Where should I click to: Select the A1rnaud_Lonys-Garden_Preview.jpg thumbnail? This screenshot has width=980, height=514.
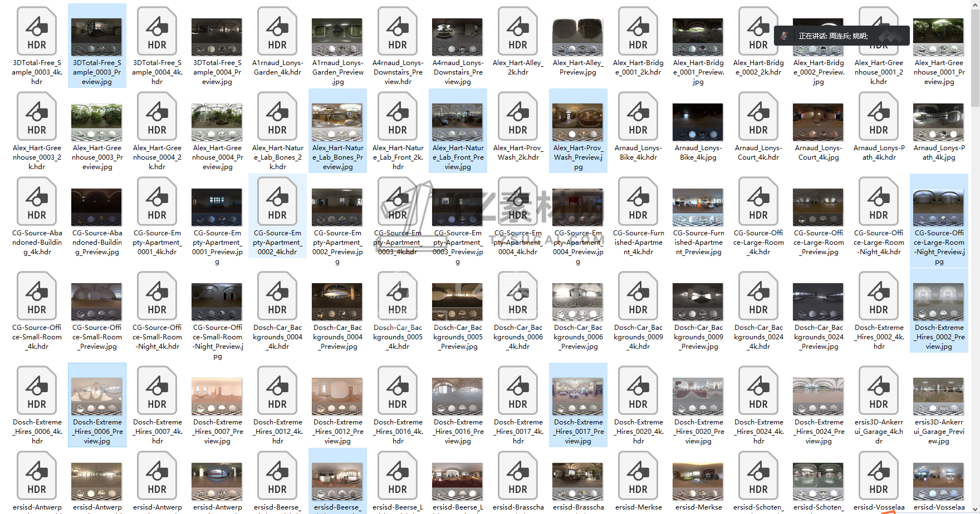(337, 37)
